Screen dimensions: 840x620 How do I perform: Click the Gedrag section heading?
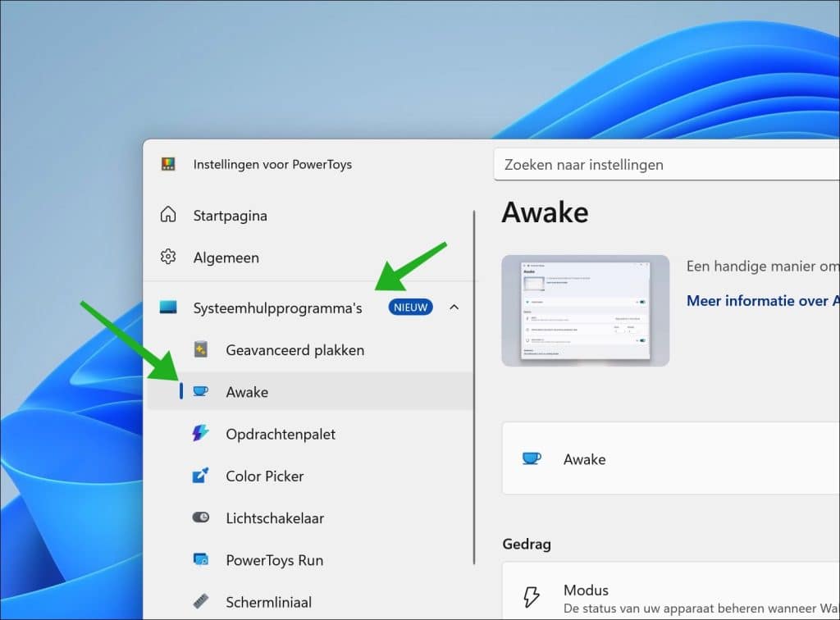(527, 544)
